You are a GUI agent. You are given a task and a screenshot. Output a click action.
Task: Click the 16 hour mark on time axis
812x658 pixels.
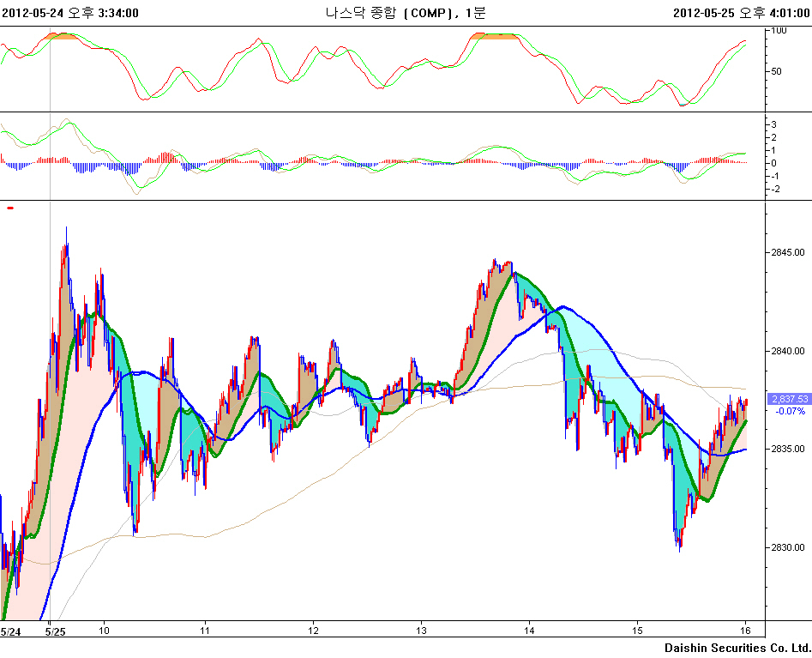point(745,631)
